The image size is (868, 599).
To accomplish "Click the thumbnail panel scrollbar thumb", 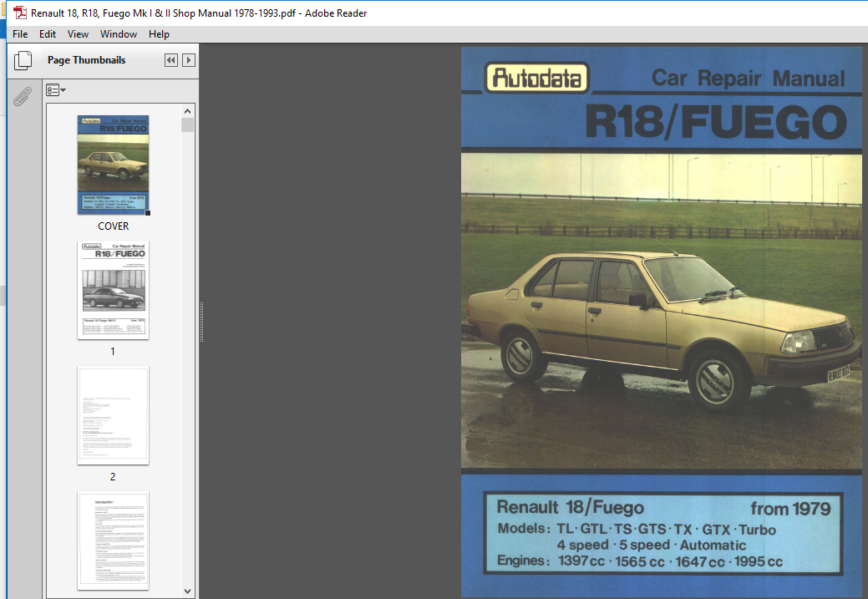I will (x=188, y=124).
